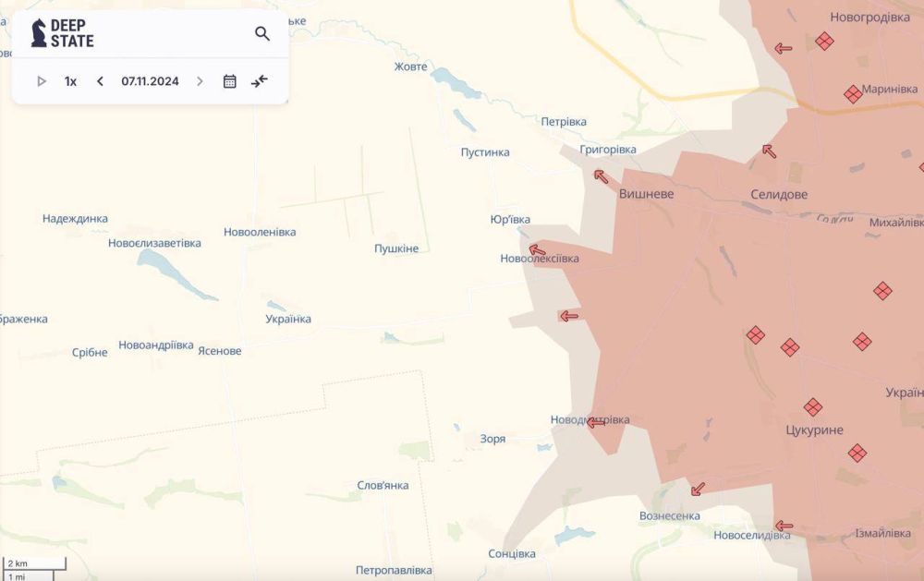Open the map search magnifier

click(262, 34)
